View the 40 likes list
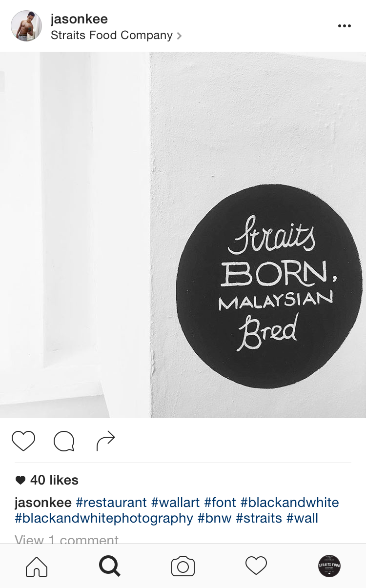366x588 pixels. (x=47, y=480)
